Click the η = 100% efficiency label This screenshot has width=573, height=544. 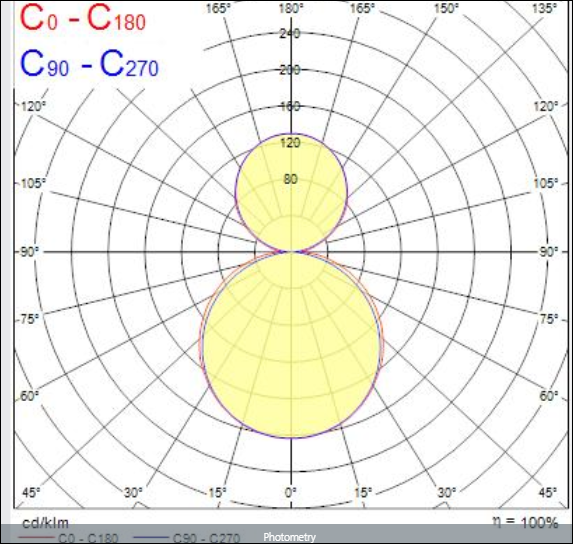[525, 522]
